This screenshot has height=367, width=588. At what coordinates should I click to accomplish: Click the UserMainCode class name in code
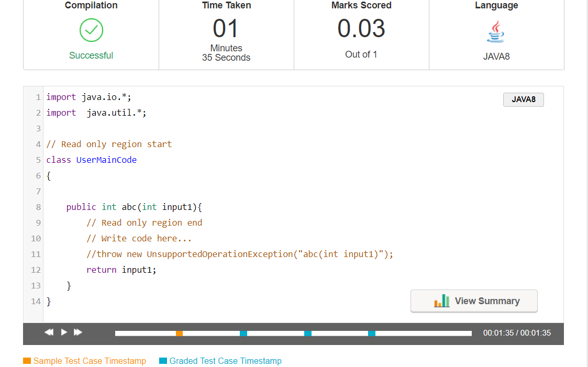click(x=106, y=160)
